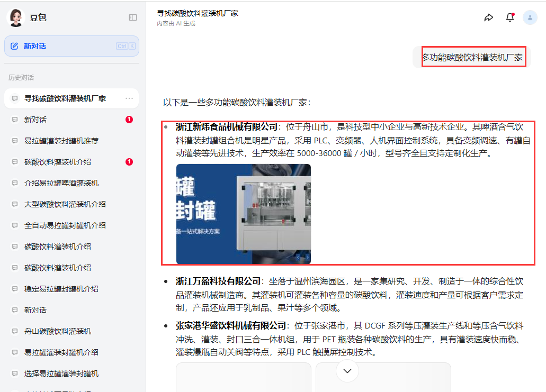Click the 浙江万盈科技有限公司 company name
Image resolution: width=546 pixels, height=392 pixels.
218,281
